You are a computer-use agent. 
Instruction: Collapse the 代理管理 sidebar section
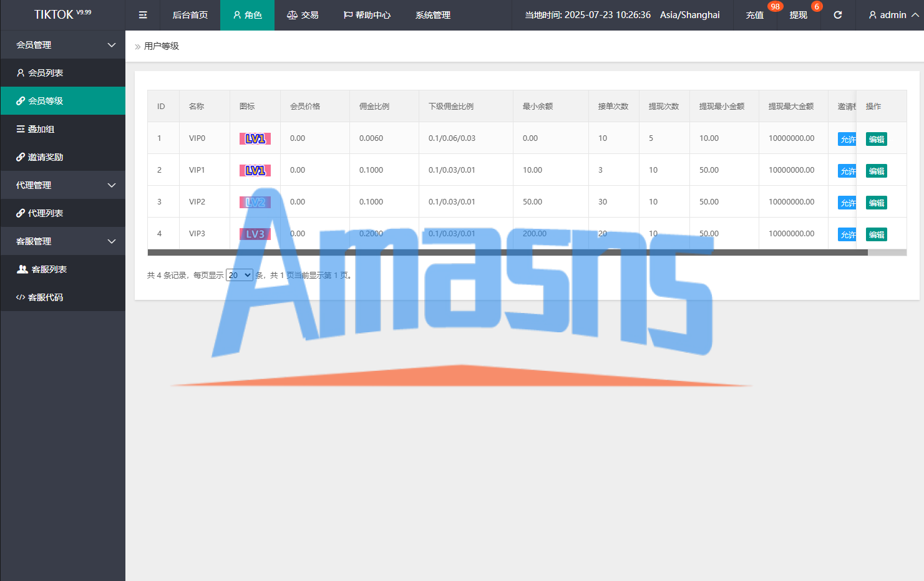pyautogui.click(x=62, y=185)
